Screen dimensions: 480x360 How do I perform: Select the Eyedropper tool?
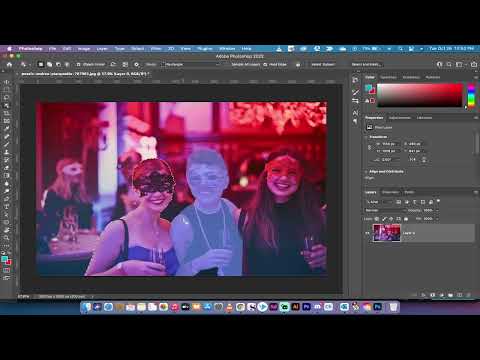[6, 129]
